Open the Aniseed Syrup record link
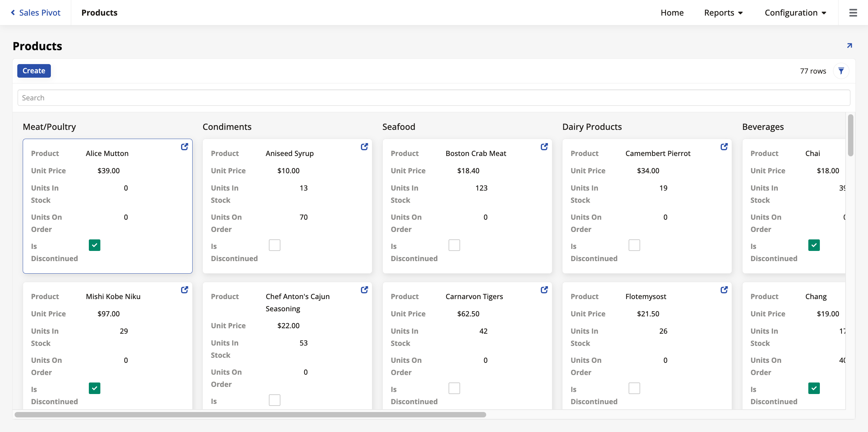The image size is (868, 432). coord(364,146)
